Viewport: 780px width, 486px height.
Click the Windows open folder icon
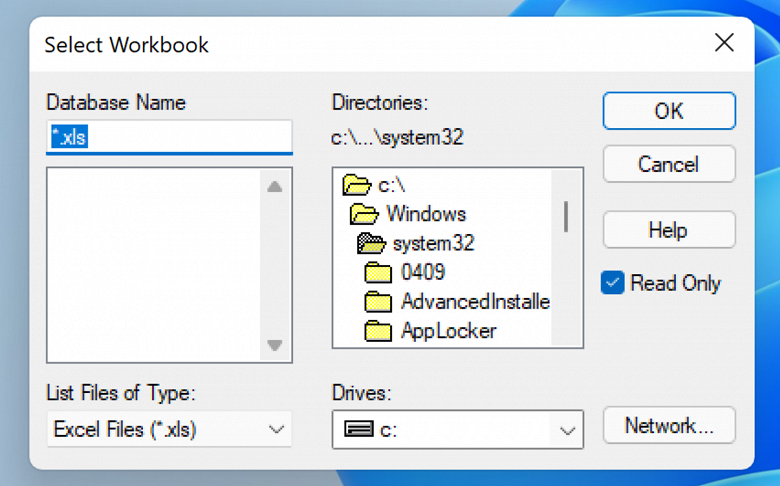364,214
